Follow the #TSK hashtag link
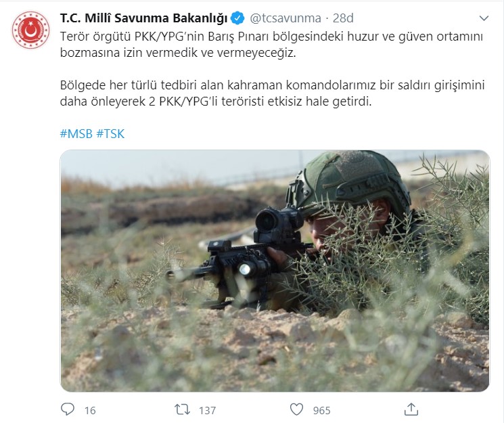The image size is (504, 423). 110,133
